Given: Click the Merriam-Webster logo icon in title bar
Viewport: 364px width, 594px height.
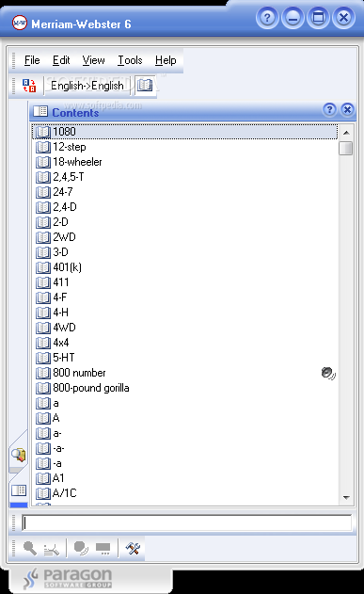Looking at the screenshot, I should (x=20, y=24).
